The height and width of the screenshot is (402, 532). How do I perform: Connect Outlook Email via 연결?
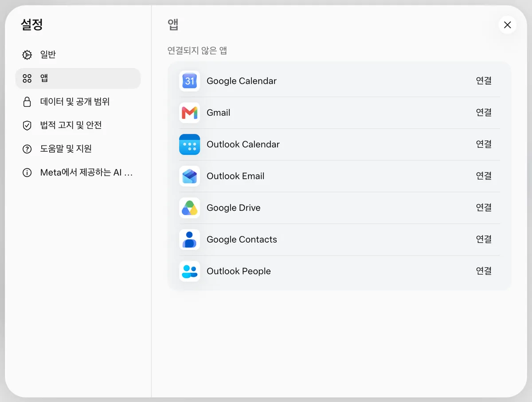click(484, 176)
